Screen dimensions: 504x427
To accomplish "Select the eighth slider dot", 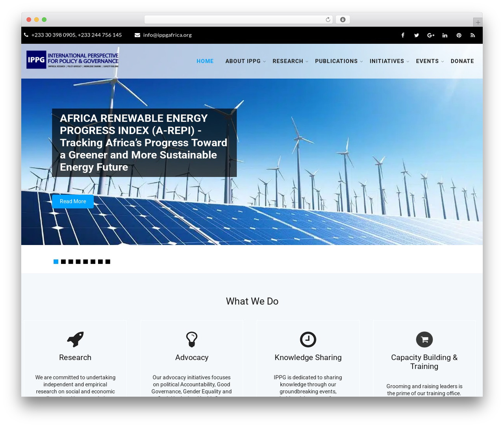I will coord(108,262).
